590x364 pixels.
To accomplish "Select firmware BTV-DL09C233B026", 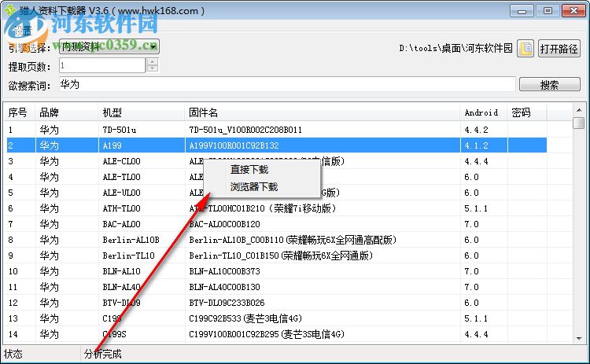I will pos(227,303).
